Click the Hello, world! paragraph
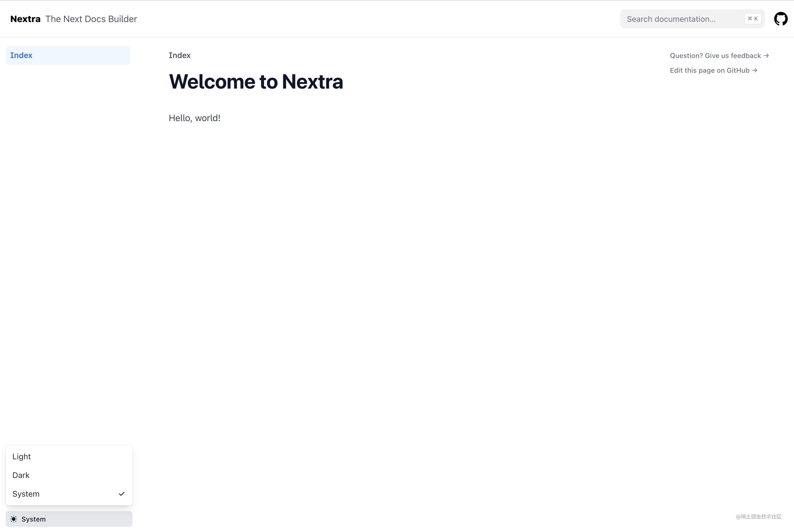This screenshot has width=794, height=532. (x=195, y=118)
